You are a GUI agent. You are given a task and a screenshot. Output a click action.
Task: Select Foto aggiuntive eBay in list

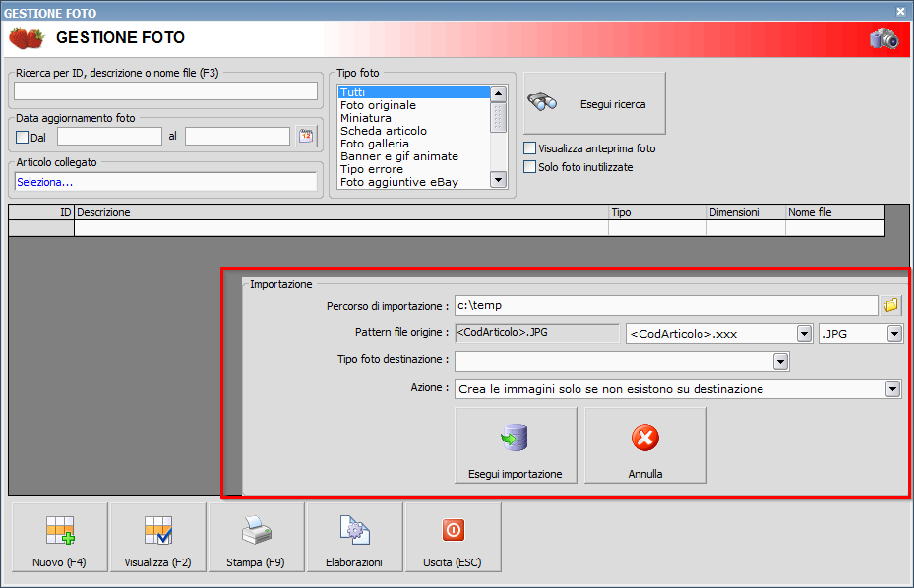point(414,182)
